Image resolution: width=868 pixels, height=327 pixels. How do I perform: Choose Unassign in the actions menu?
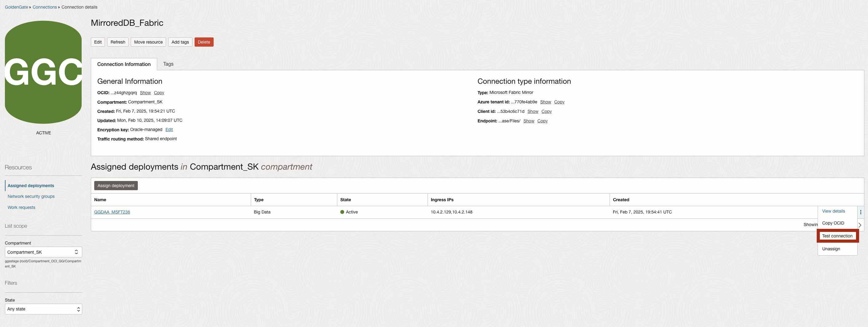[831, 249]
